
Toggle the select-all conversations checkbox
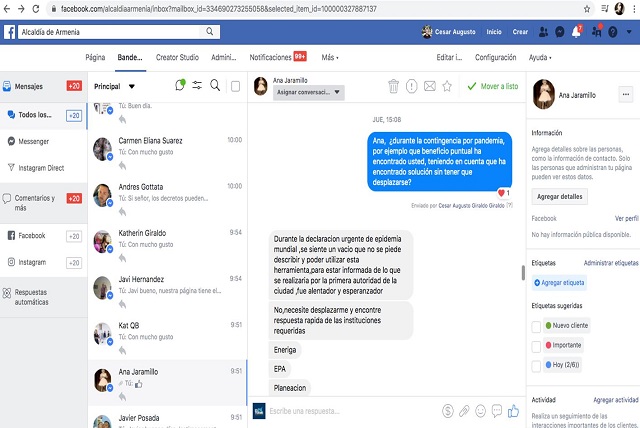pos(236,86)
